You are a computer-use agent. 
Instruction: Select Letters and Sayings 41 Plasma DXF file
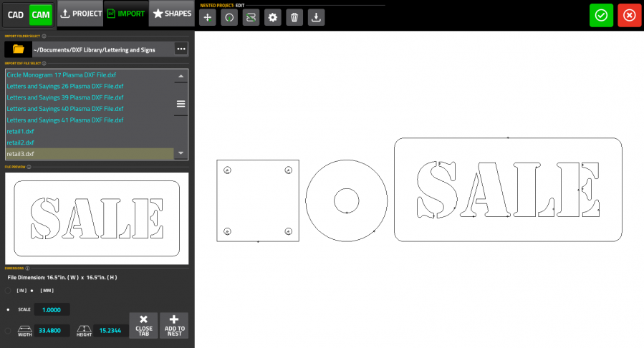[x=90, y=120]
